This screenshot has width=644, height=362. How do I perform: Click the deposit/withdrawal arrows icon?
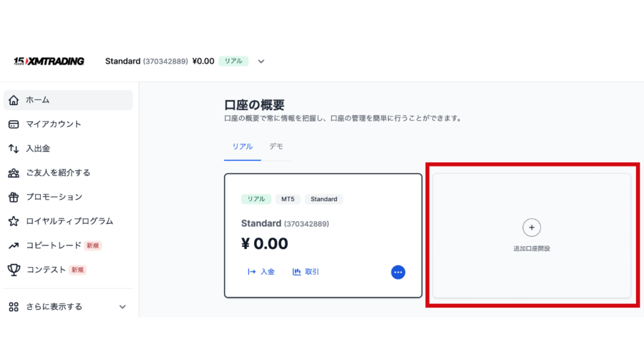coord(14,149)
